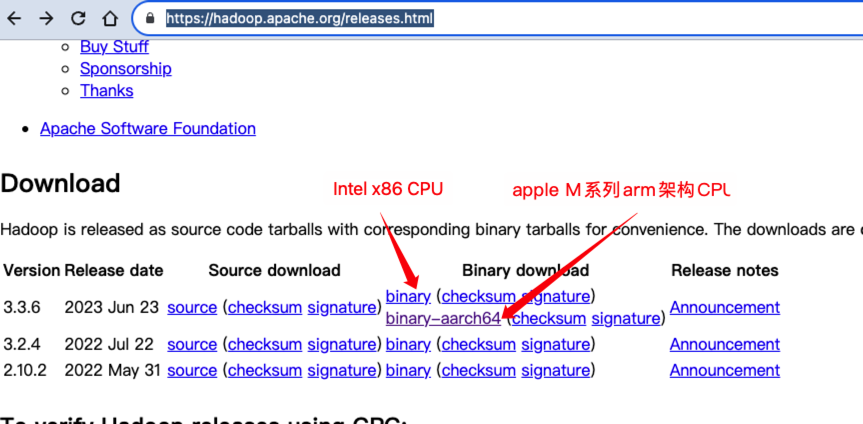Viewport: 863px width, 424px height.
Task: Click the Version column header
Action: [x=31, y=270]
